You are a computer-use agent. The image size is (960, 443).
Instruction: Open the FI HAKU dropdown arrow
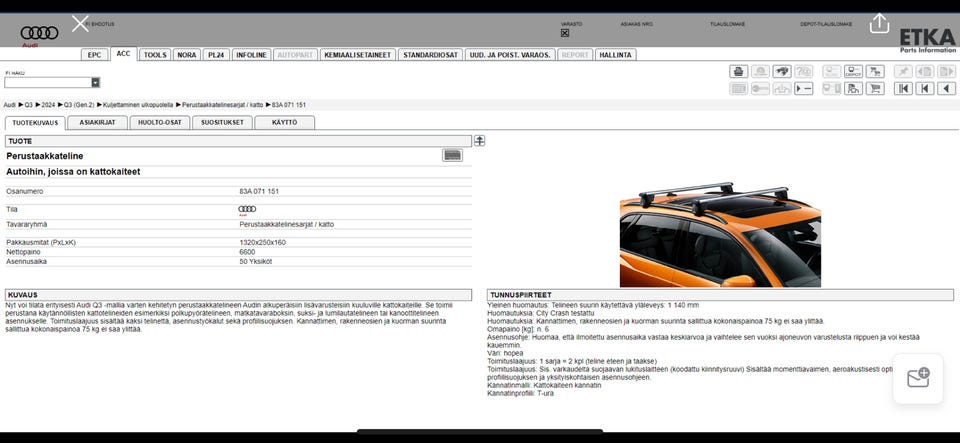[x=96, y=83]
